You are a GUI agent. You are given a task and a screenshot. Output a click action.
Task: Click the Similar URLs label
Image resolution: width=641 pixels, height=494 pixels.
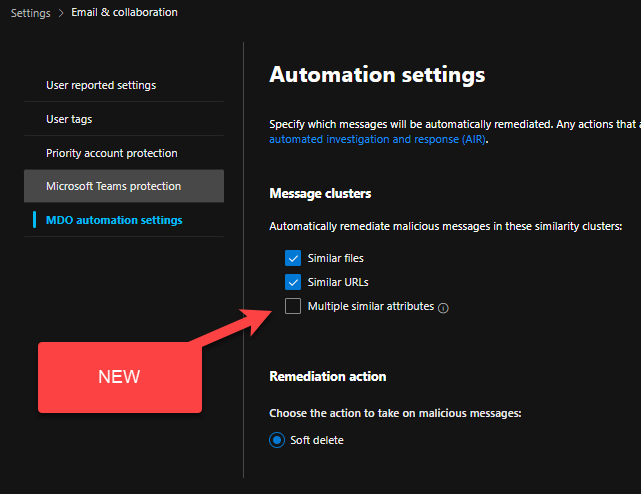(338, 282)
